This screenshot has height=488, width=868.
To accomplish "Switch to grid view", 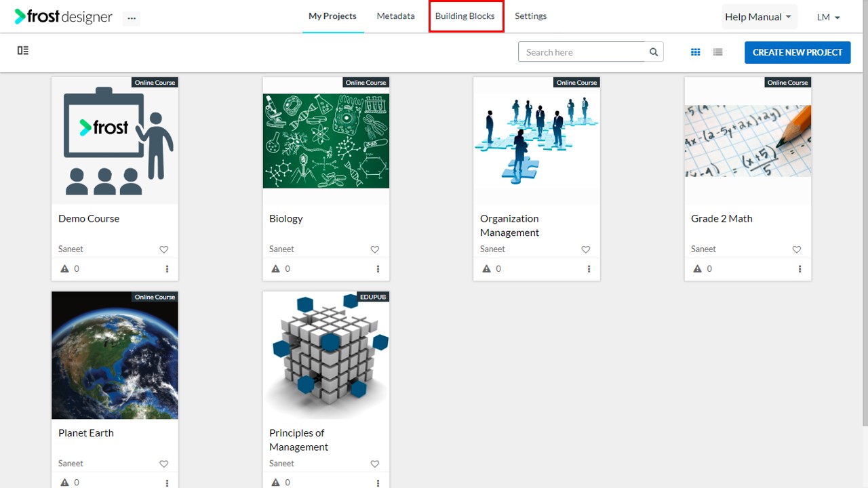I will click(x=695, y=52).
